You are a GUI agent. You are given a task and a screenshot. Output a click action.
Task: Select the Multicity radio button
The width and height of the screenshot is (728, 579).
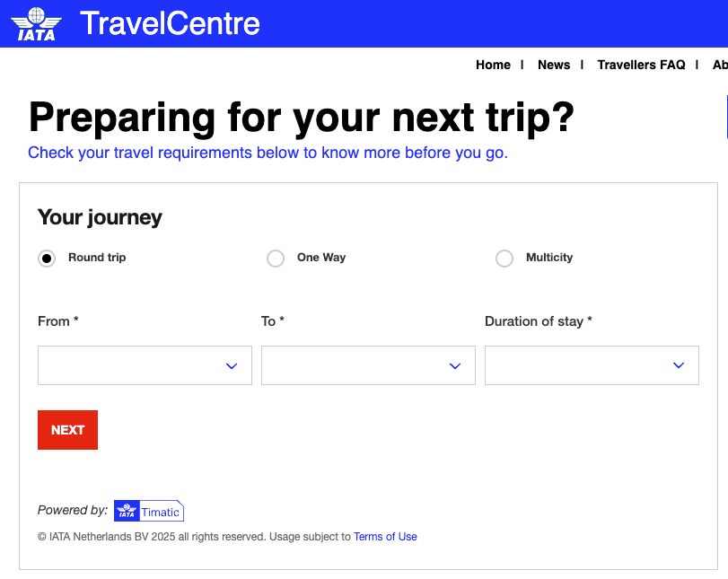[504, 259]
